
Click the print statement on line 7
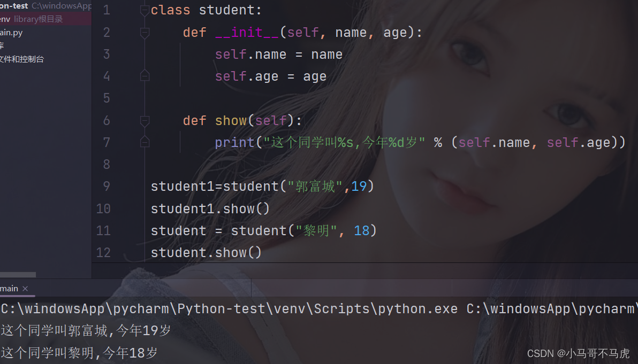click(x=420, y=143)
